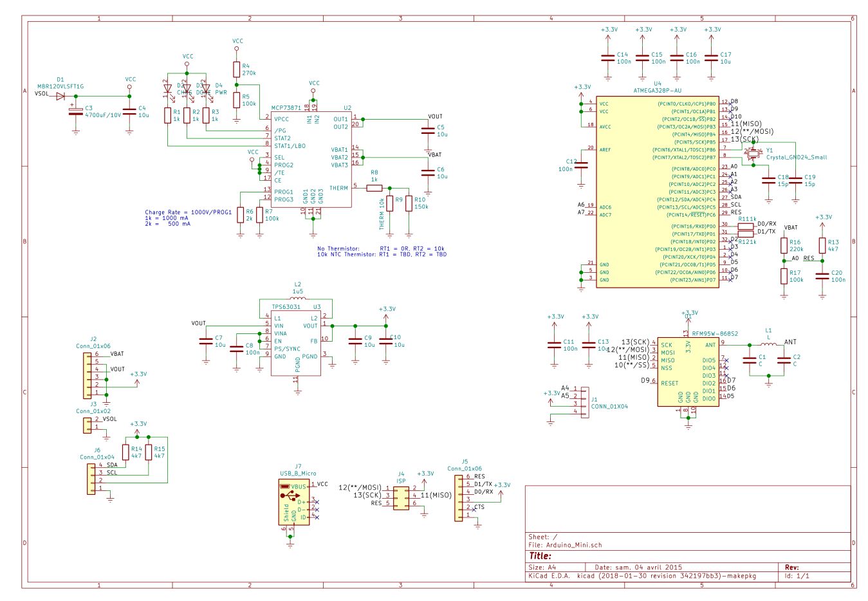The height and width of the screenshot is (601, 868).
Task: Click the L2 1u5 inductor symbol
Action: pyautogui.click(x=297, y=300)
